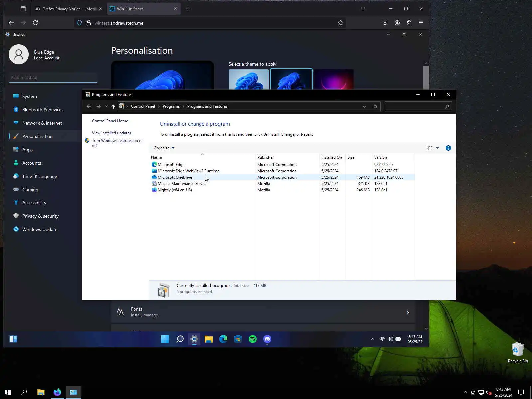
Task: Switch to Firefox Privacy Notice tab
Action: pyautogui.click(x=69, y=9)
